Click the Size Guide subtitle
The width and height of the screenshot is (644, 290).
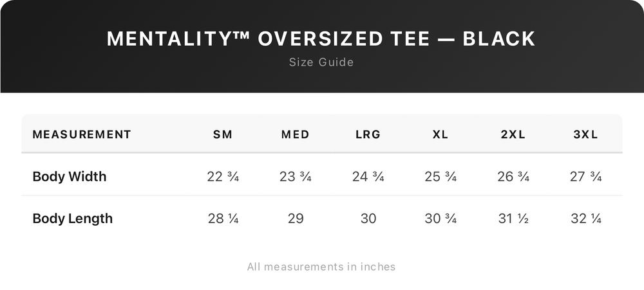[x=321, y=62]
